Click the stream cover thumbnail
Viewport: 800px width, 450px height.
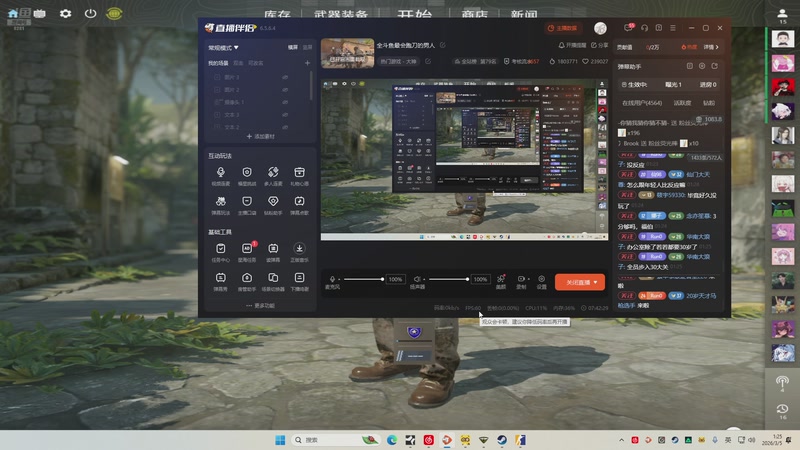click(347, 53)
